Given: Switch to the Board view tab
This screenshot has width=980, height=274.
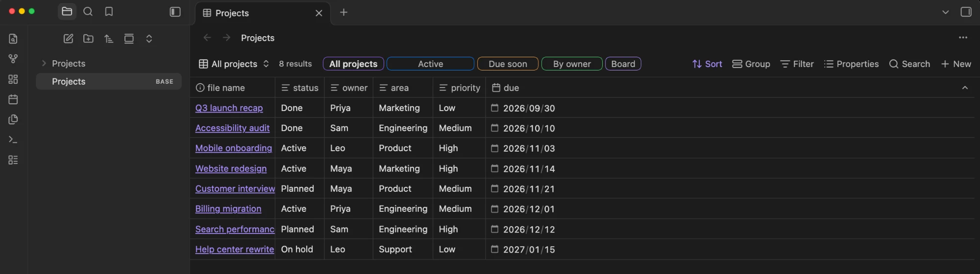Looking at the screenshot, I should pos(623,64).
